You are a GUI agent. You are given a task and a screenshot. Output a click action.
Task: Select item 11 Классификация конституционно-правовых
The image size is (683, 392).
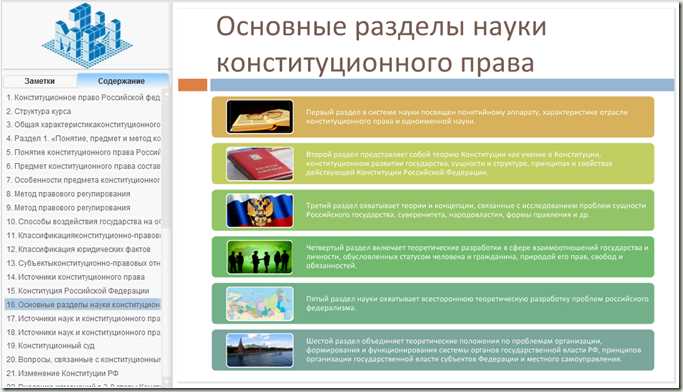tap(83, 235)
